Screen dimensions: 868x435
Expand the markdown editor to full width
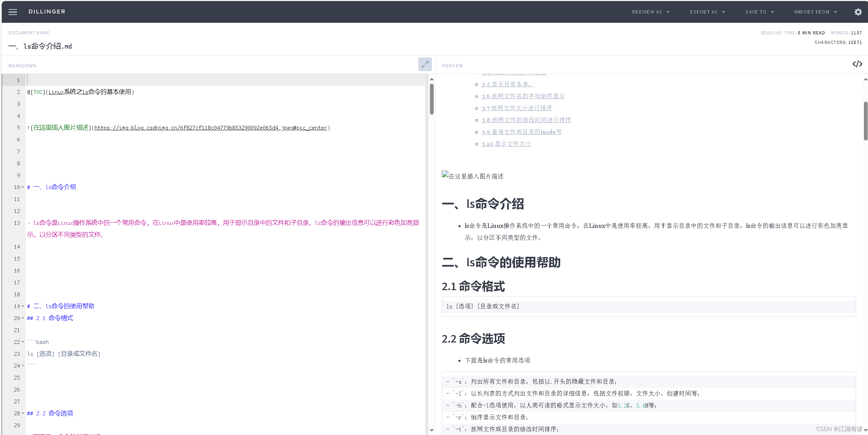tap(425, 64)
